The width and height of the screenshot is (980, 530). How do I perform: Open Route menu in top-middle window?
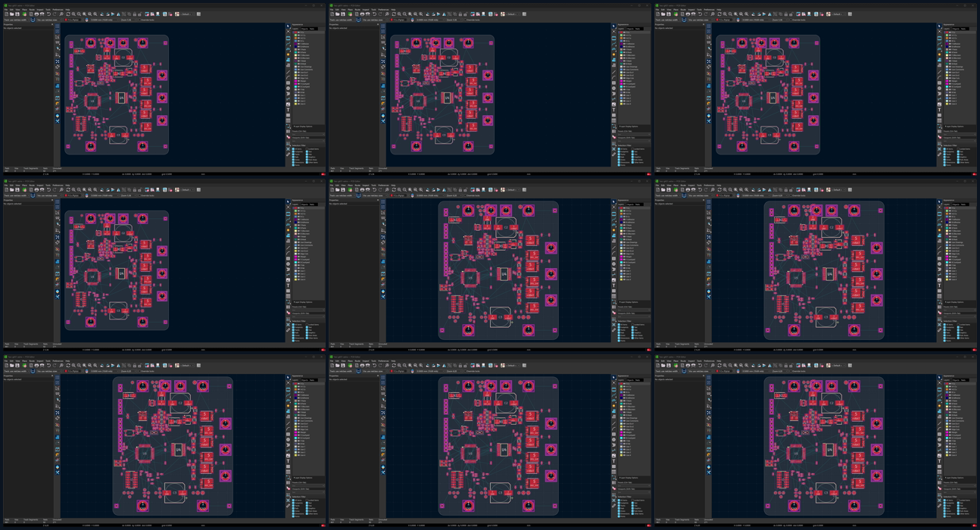pyautogui.click(x=357, y=10)
